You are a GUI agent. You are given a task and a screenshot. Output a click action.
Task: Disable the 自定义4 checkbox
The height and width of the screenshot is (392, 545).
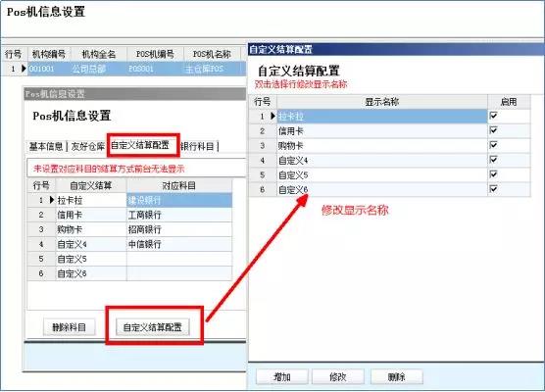(493, 160)
